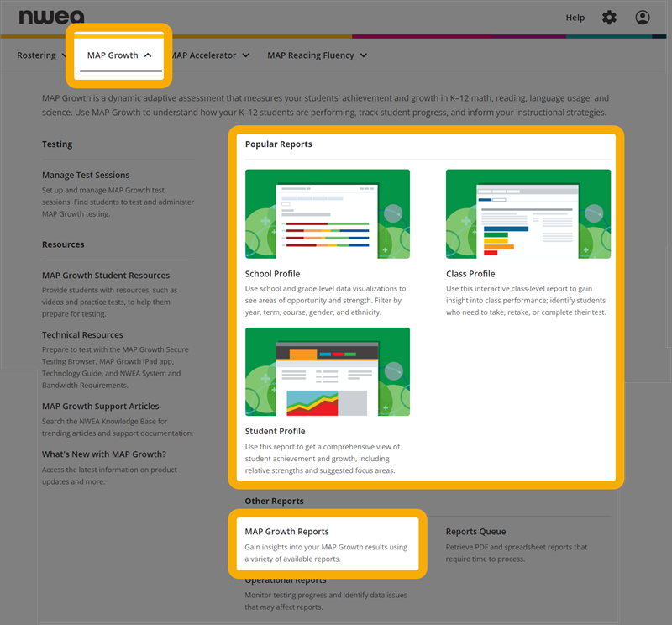Open the Student Profile report preview image

[328, 371]
